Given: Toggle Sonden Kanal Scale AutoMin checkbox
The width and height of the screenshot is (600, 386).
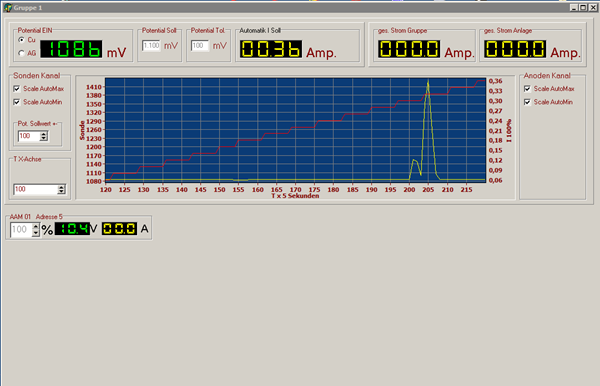Looking at the screenshot, I should 16,102.
